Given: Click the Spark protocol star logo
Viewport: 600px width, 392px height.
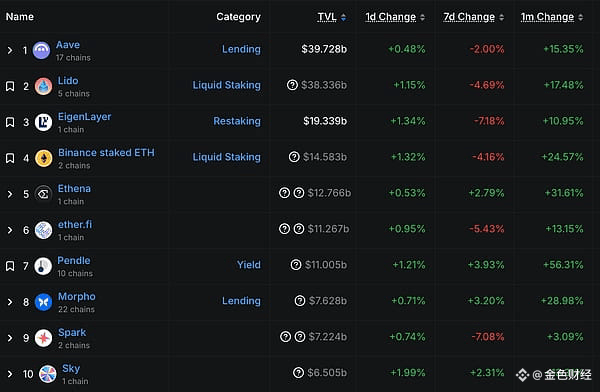Looking at the screenshot, I should click(43, 338).
